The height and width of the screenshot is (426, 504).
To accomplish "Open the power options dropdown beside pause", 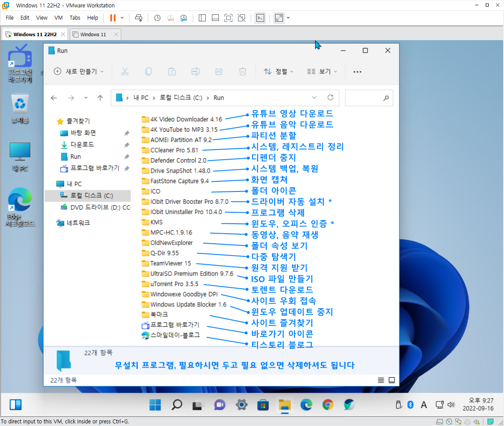I will [122, 18].
